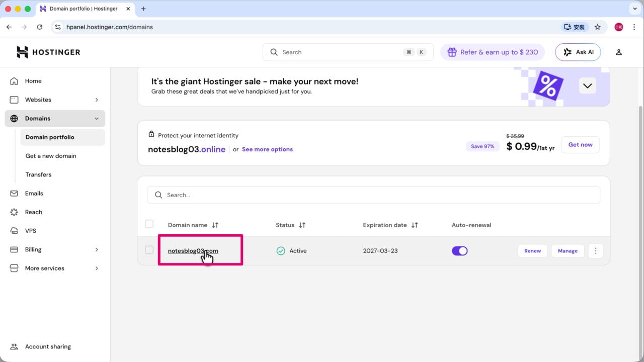Click the VPS cloud icon

[x=14, y=231]
